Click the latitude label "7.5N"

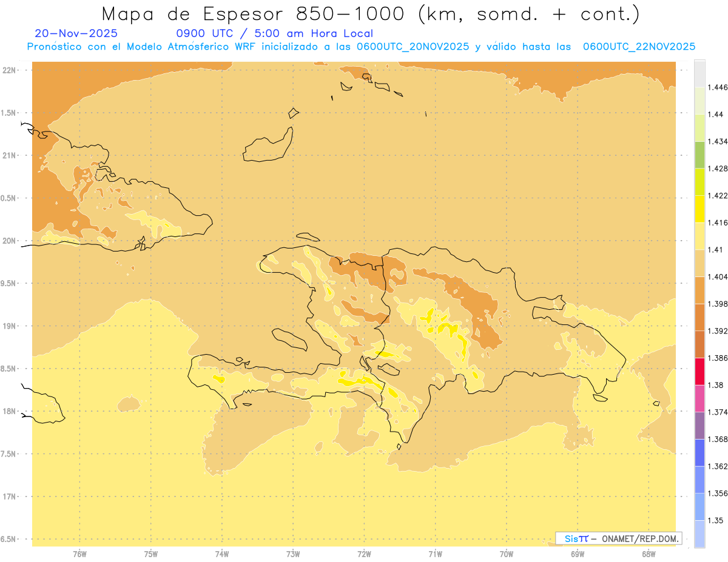[8, 454]
